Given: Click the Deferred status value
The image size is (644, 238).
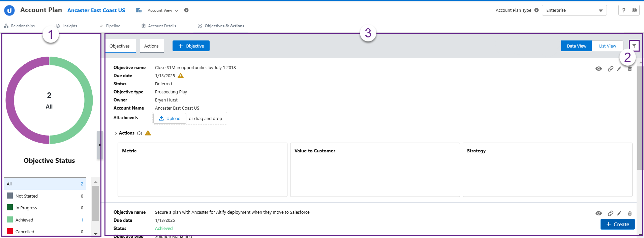Looking at the screenshot, I should tap(163, 84).
